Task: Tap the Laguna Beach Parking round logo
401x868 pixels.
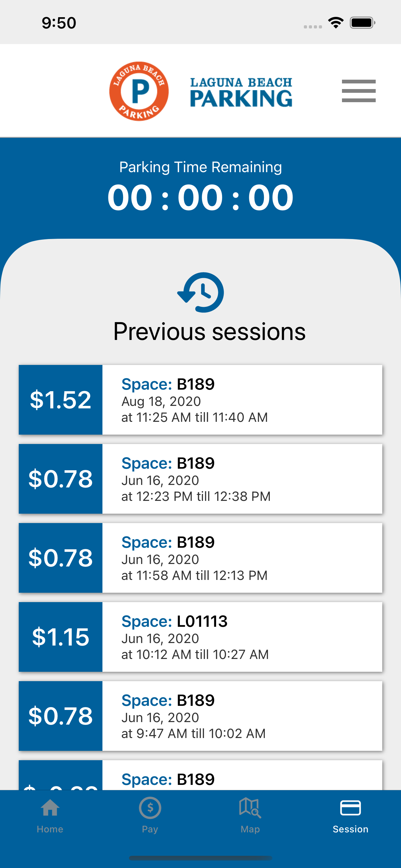Action: point(139,91)
